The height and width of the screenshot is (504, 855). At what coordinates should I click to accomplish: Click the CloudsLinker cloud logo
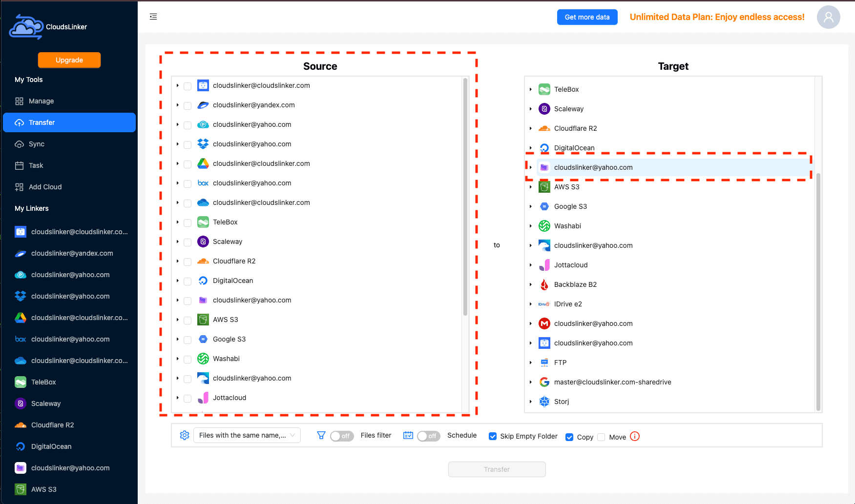[26, 27]
